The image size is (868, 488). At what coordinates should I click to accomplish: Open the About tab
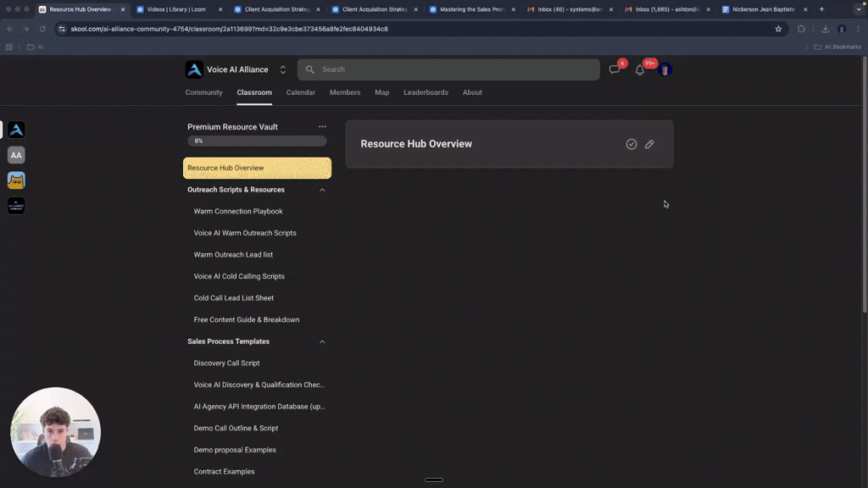472,92
